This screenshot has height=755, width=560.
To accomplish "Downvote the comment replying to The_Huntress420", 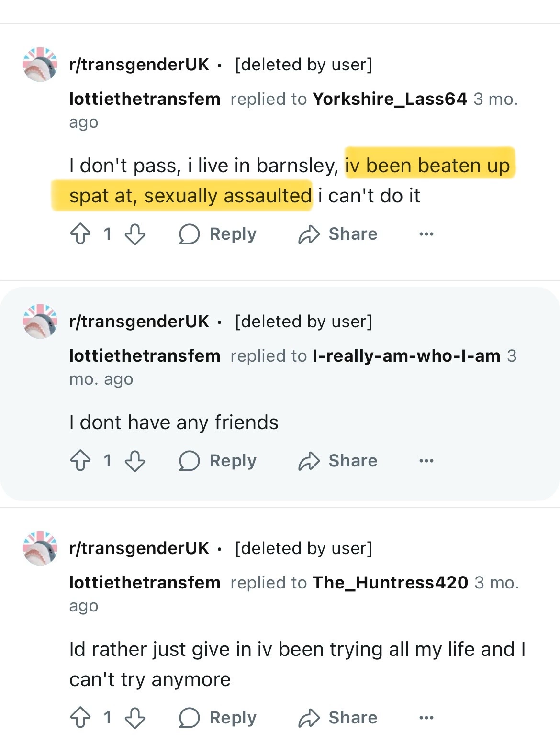I will coord(134,718).
